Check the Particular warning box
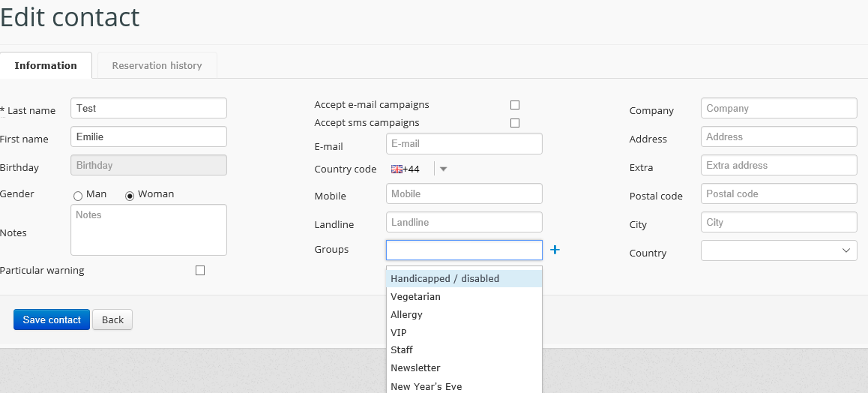This screenshot has height=393, width=868. tap(200, 271)
